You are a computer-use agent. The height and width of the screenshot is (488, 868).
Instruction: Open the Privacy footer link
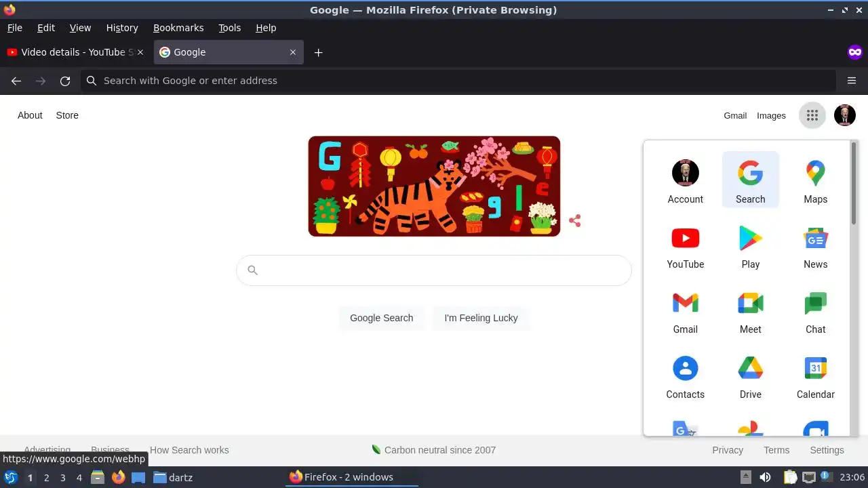(728, 450)
